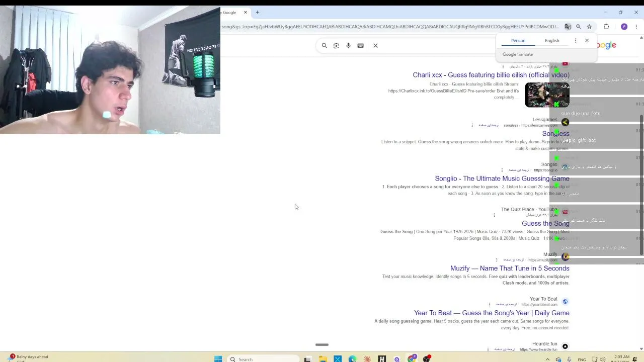Open Google Translate popup options menu
Viewport: 644px width, 362px height.
tap(576, 41)
